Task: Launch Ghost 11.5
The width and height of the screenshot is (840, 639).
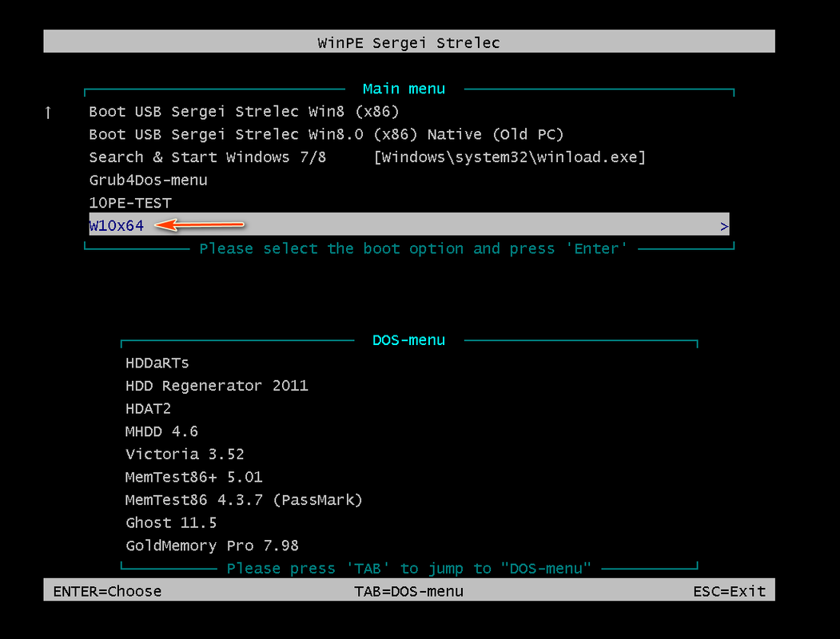Action: [x=171, y=523]
